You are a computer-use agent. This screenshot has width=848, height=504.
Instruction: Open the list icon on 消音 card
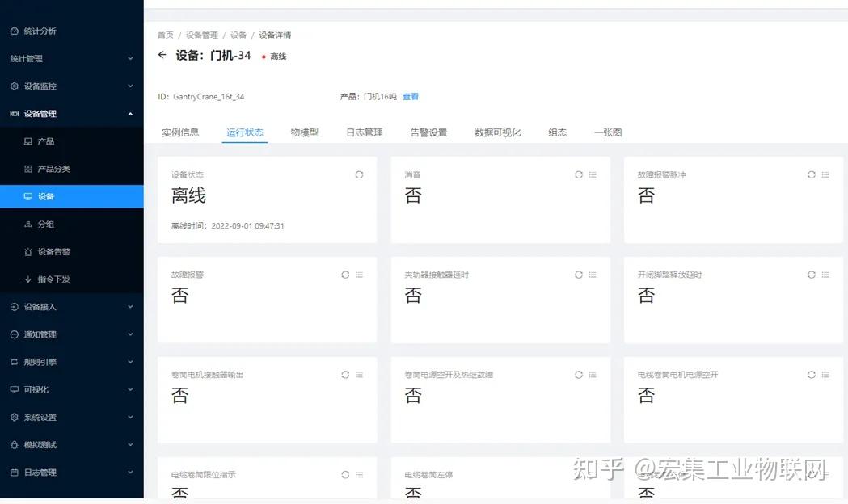tap(593, 174)
